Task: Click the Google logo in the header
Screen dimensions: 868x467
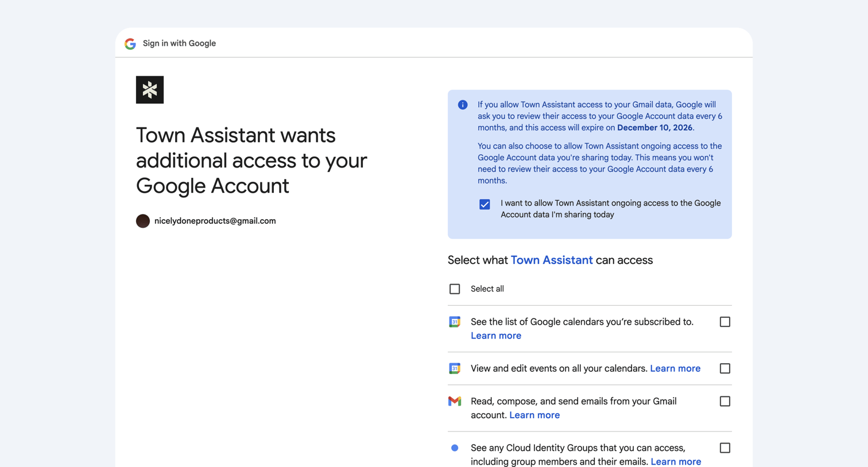Action: point(130,44)
